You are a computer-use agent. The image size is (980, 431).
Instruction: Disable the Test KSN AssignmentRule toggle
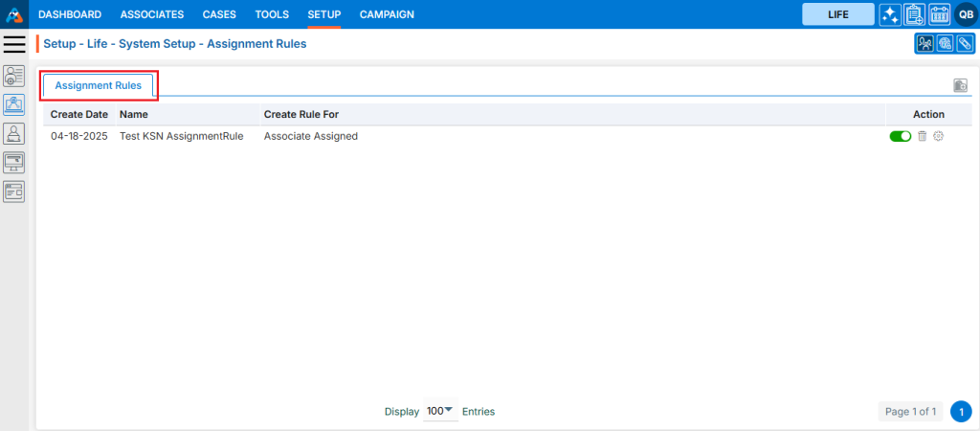point(900,136)
